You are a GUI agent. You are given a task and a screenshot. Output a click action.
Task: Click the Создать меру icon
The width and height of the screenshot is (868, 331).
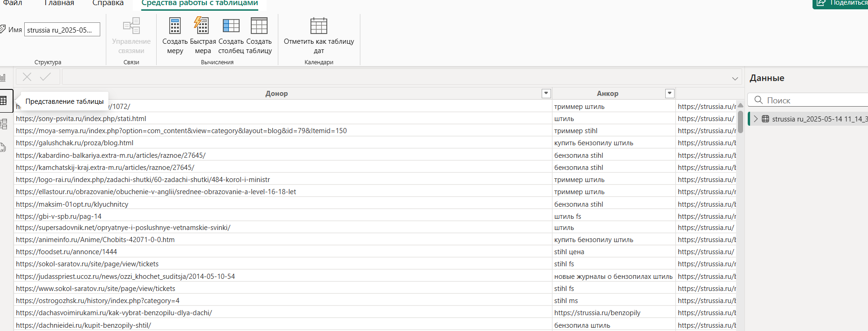click(x=175, y=27)
